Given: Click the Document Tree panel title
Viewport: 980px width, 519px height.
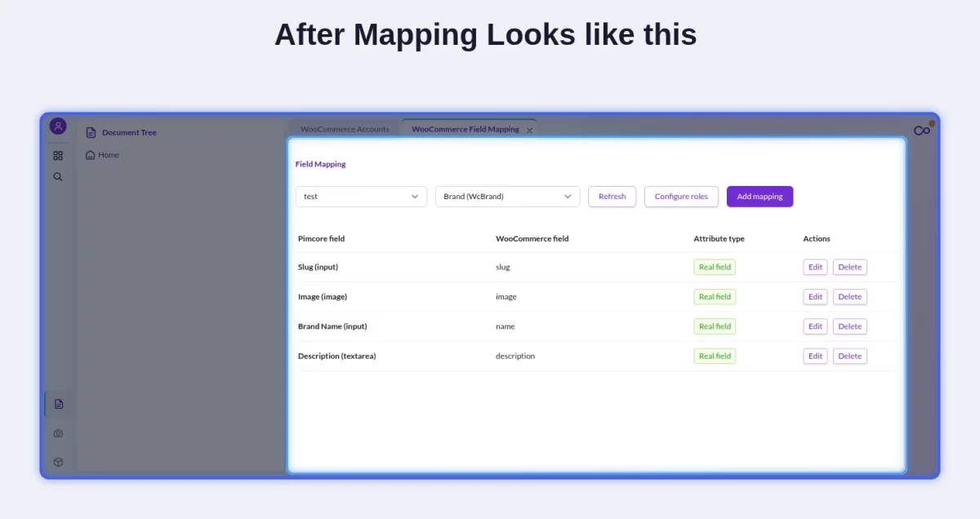Looking at the screenshot, I should [129, 132].
